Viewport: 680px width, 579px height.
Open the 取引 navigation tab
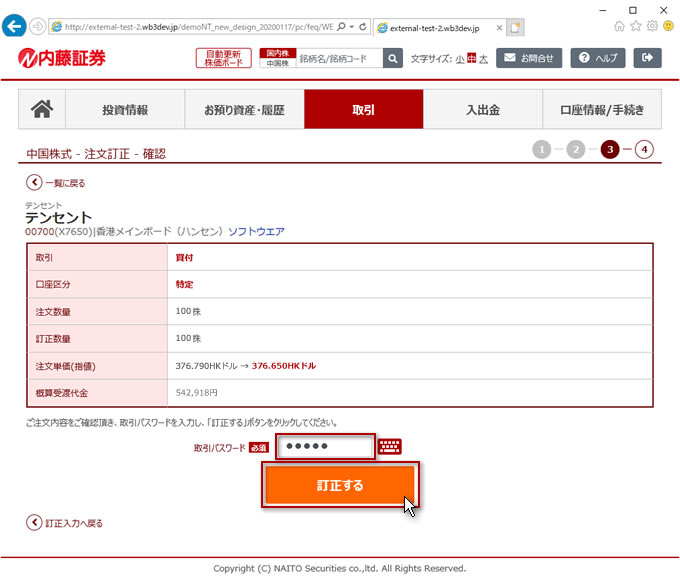coord(363,109)
